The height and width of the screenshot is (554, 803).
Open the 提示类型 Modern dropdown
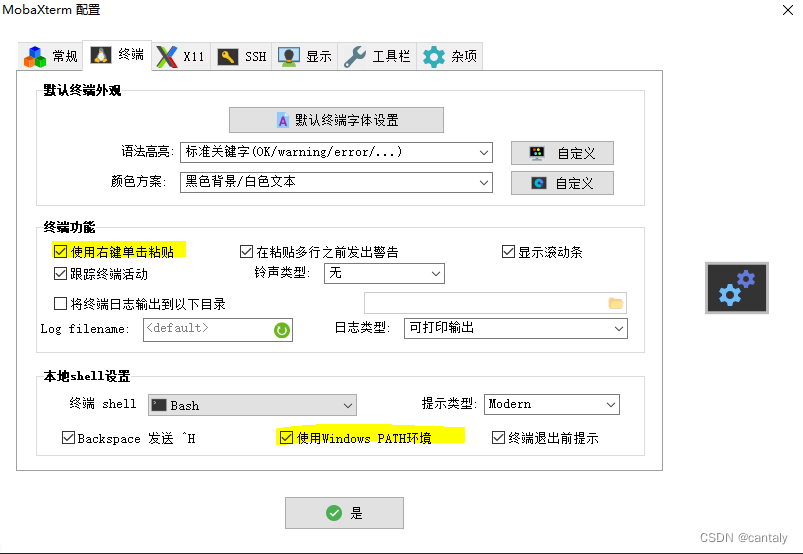552,404
